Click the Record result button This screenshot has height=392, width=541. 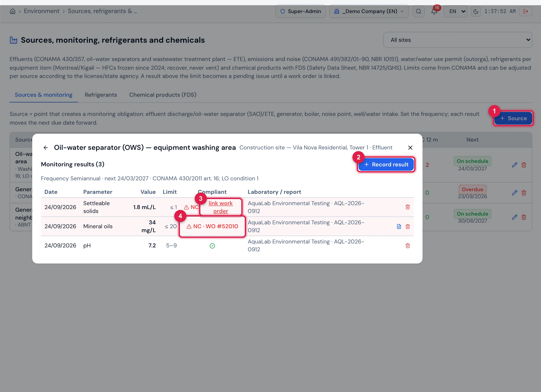click(386, 164)
